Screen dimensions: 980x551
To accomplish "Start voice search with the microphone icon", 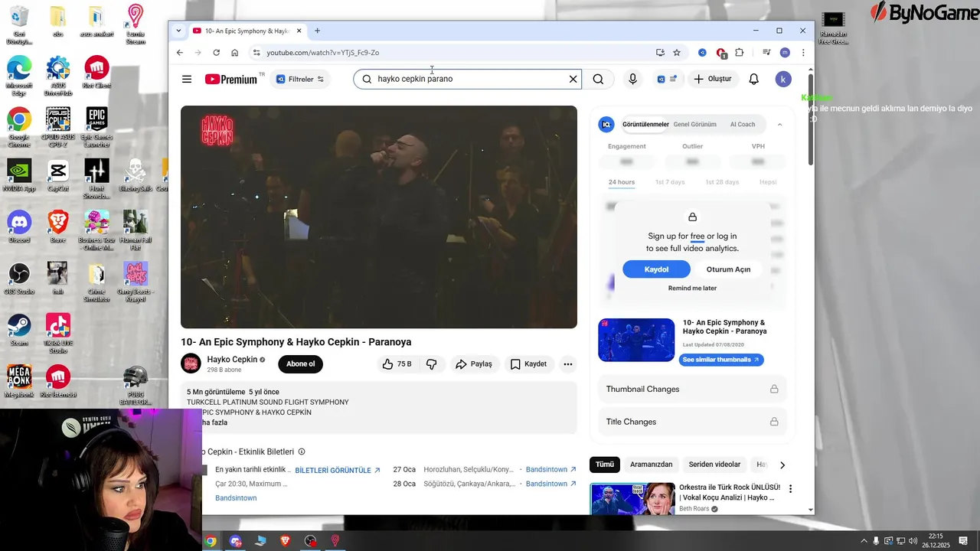I will coord(632,79).
